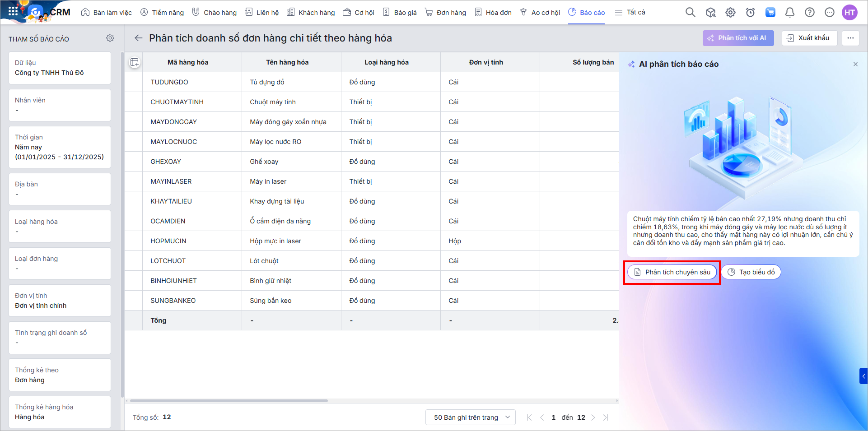The height and width of the screenshot is (431, 868).
Task: Open the Đơn hàng tab
Action: pos(445,13)
